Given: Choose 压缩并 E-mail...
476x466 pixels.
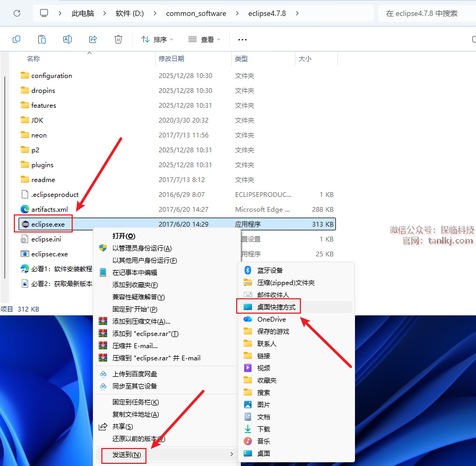Looking at the screenshot, I should point(135,346).
